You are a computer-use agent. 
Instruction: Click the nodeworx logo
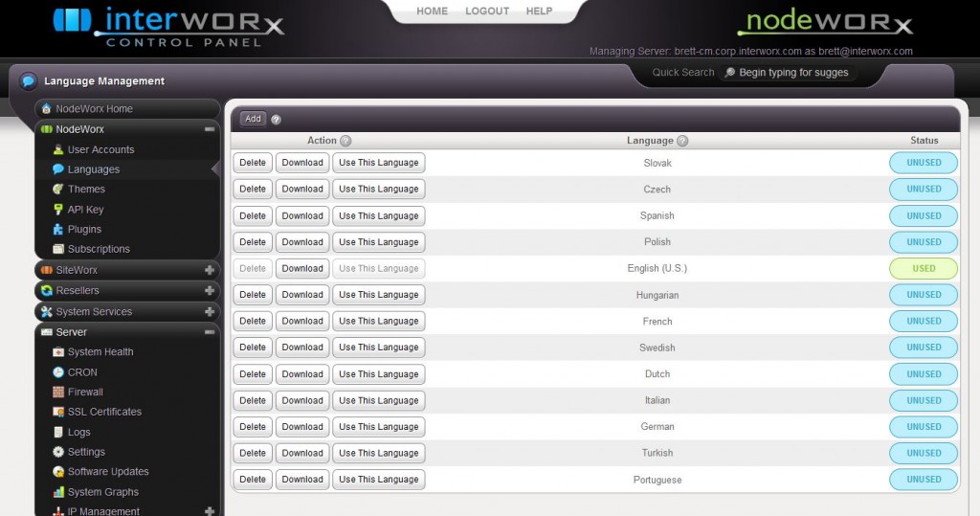(825, 22)
